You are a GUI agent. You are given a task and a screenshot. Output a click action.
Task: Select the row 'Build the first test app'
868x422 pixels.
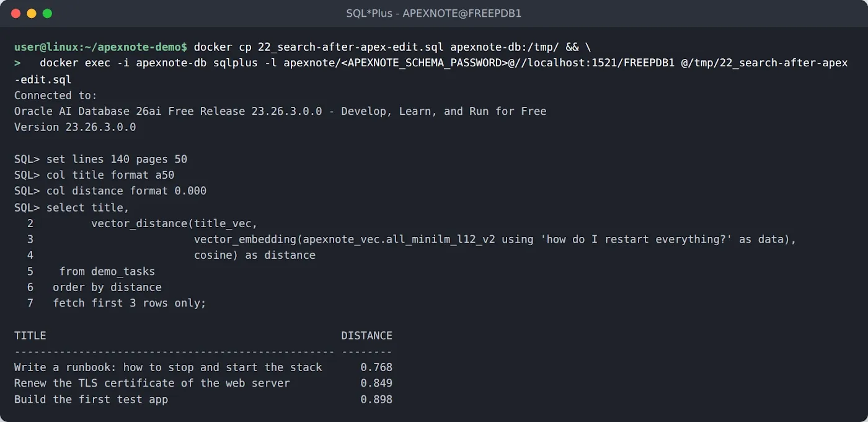(203, 400)
